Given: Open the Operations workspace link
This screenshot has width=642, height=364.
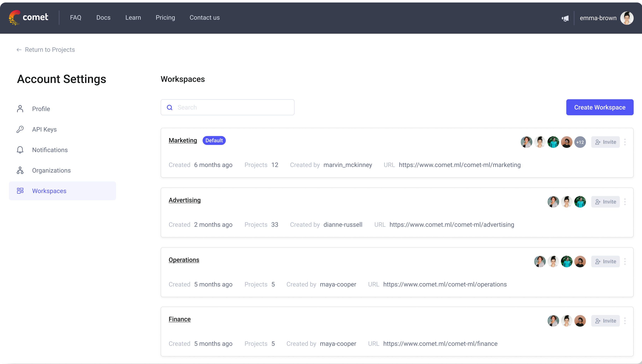Looking at the screenshot, I should (184, 260).
